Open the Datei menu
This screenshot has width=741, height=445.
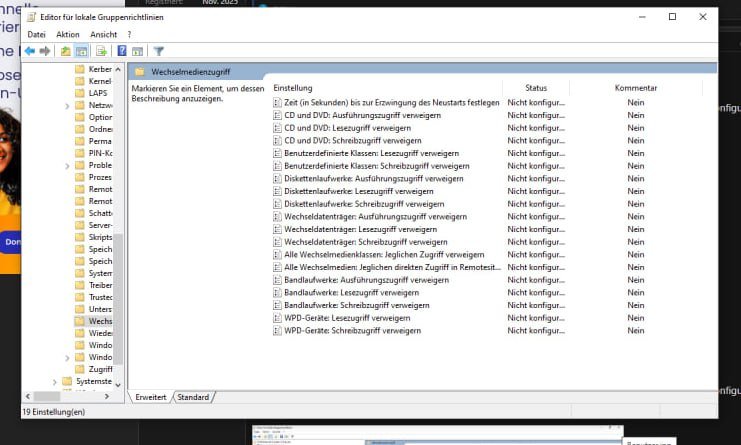[x=36, y=34]
